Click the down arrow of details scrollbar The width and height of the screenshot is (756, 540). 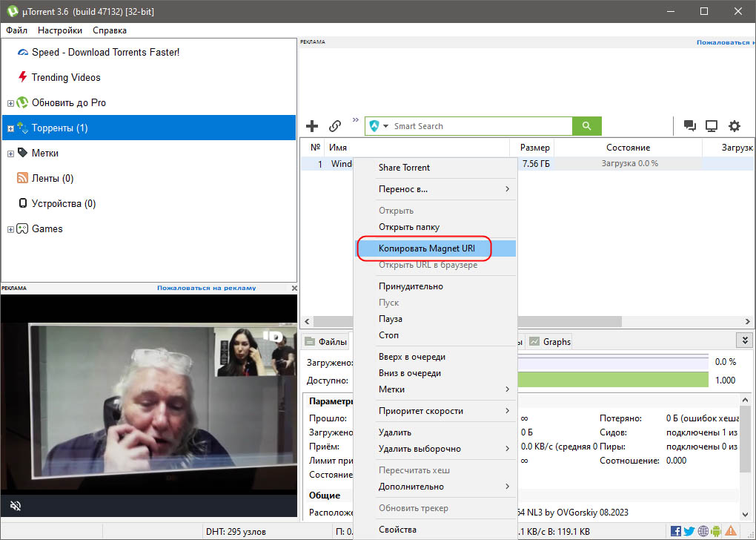coord(745,515)
